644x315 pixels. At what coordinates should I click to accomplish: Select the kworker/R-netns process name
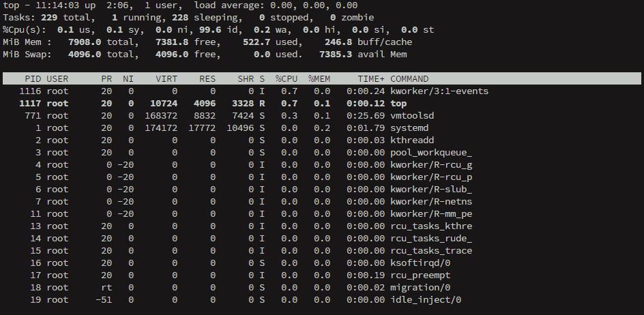coord(431,202)
